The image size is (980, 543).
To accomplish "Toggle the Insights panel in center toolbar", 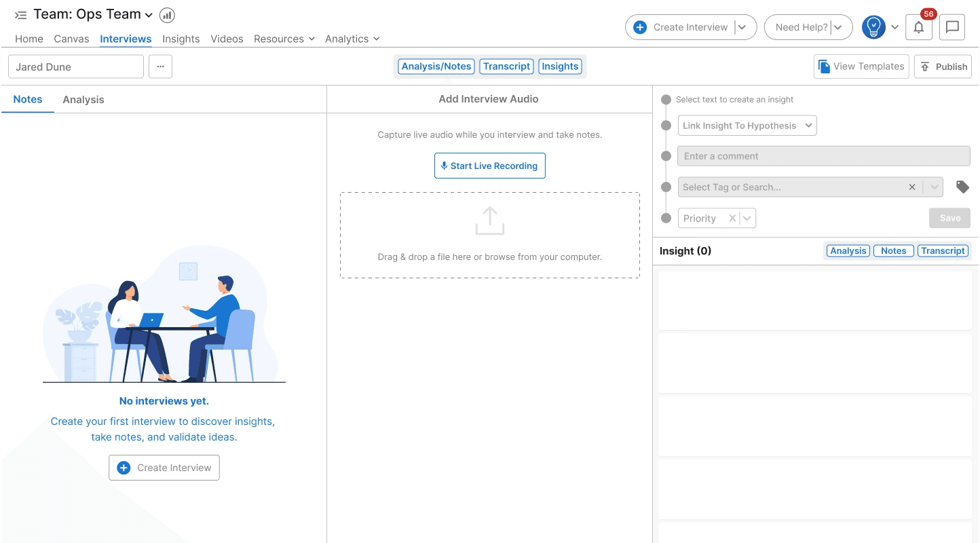I will tap(560, 67).
